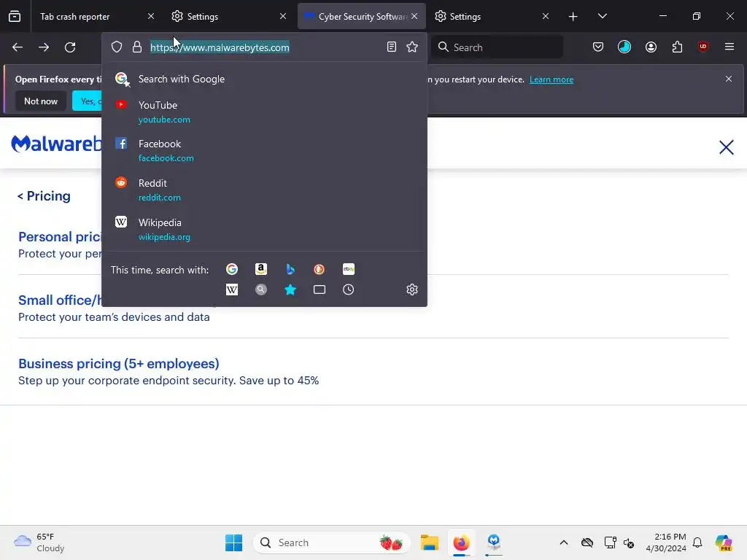Image resolution: width=747 pixels, height=560 pixels.
Task: Open Copilot preview icon in taskbar
Action: click(724, 542)
